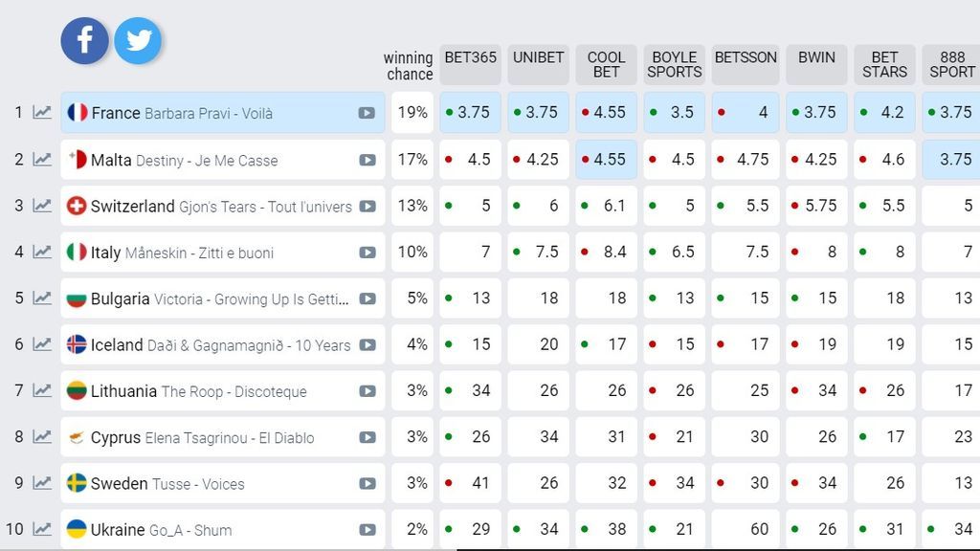Select Cyprus Elena Tsagrinou - El Diablo row
Screen dimensions: 980x551
click(222, 437)
